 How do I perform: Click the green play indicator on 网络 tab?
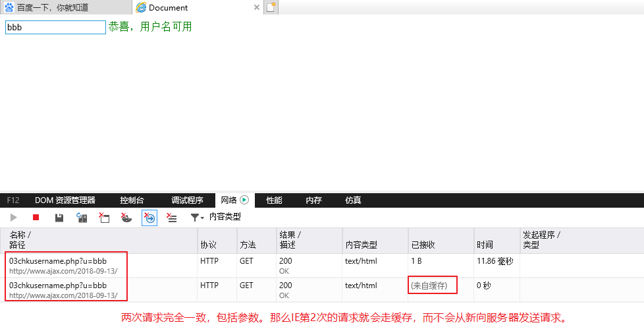pyautogui.click(x=244, y=200)
